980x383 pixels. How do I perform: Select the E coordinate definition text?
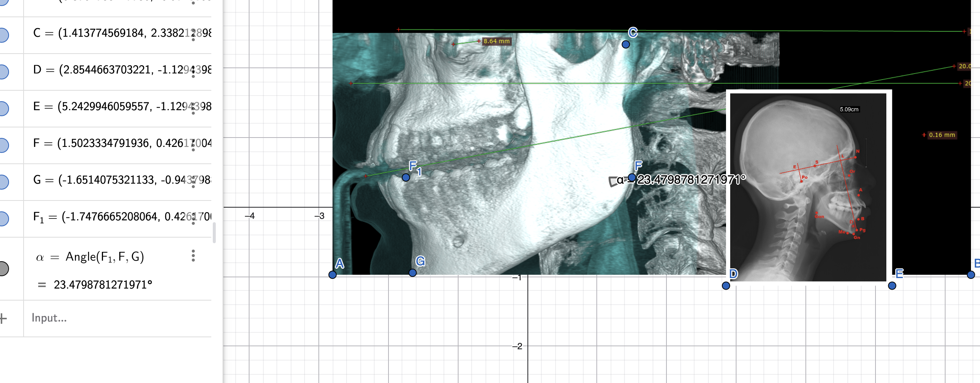(x=122, y=106)
